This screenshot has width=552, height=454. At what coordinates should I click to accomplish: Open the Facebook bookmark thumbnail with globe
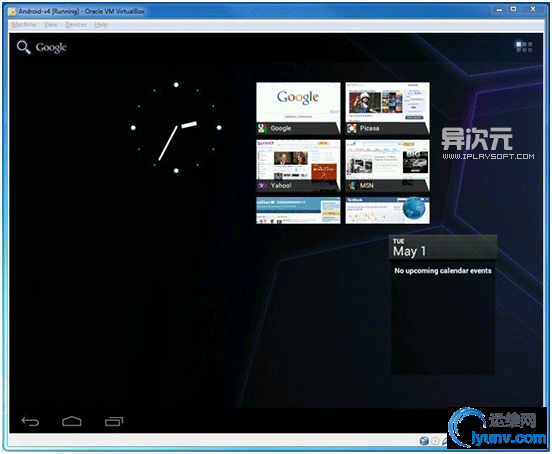point(388,210)
